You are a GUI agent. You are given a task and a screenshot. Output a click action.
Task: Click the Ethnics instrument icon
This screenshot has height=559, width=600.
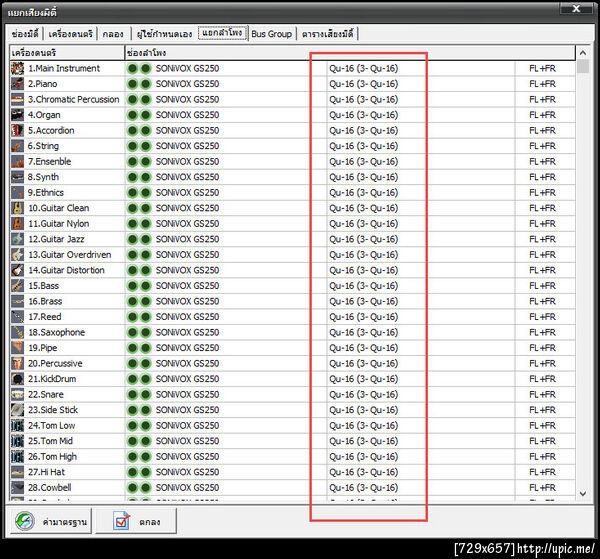tap(17, 192)
